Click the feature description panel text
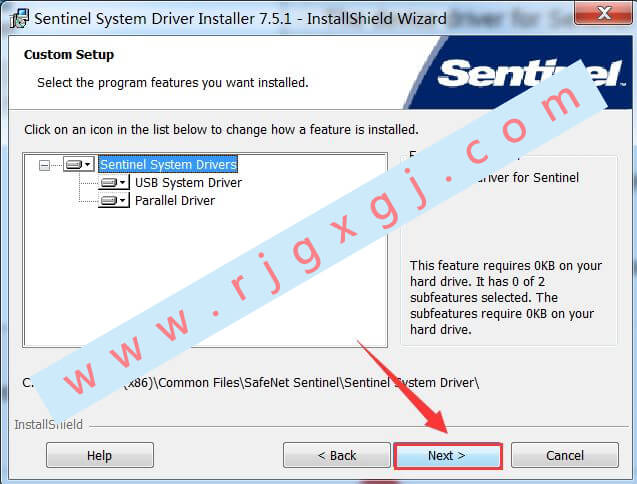 click(505, 297)
